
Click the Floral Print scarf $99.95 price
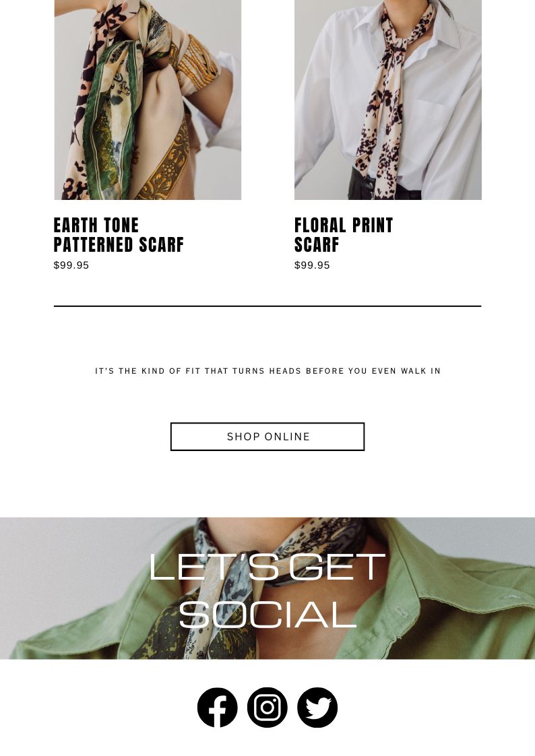point(312,265)
